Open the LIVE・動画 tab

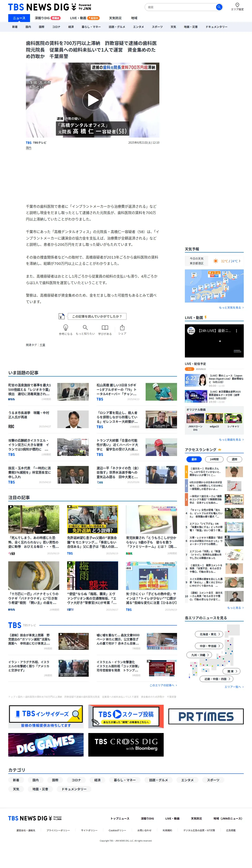point(85,18)
